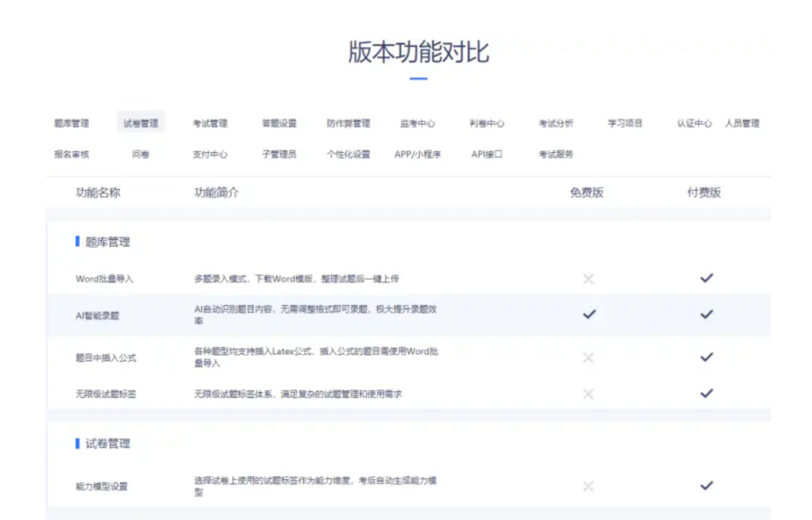This screenshot has height=520, width=812.
Task: Click the Word批量导入 feature name
Action: click(105, 279)
